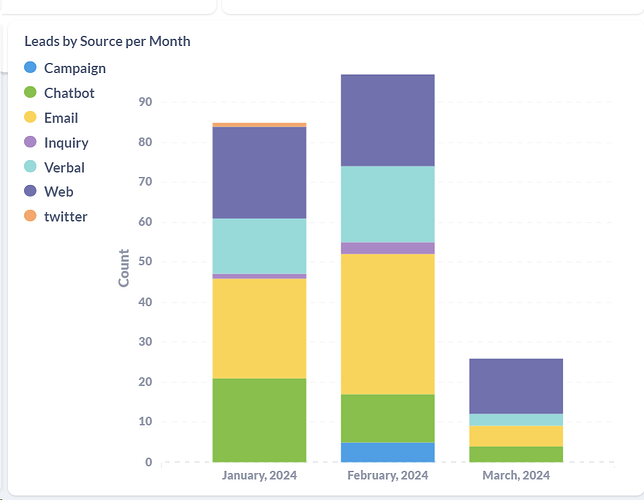
Task: Click the February Inquiry purple bar segment
Action: (388, 248)
